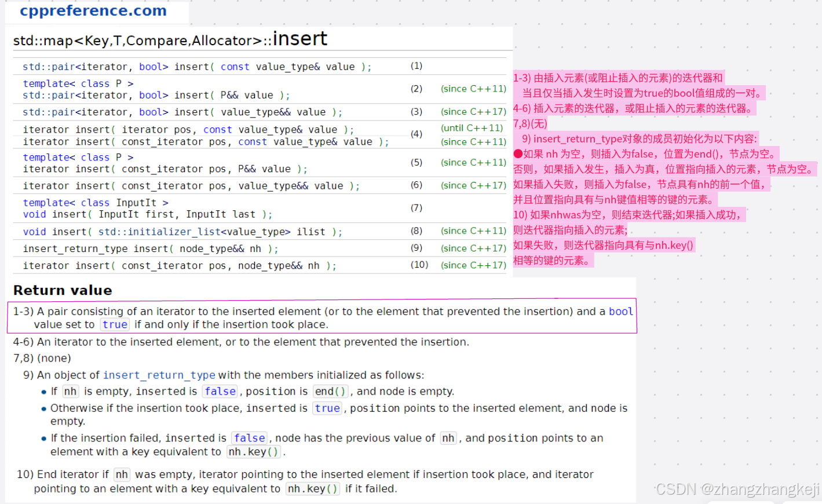Click the std::map insert page heading
822x504 pixels.
click(x=170, y=39)
